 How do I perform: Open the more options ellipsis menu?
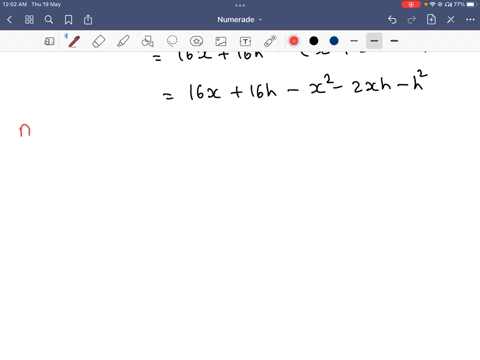coord(470,20)
